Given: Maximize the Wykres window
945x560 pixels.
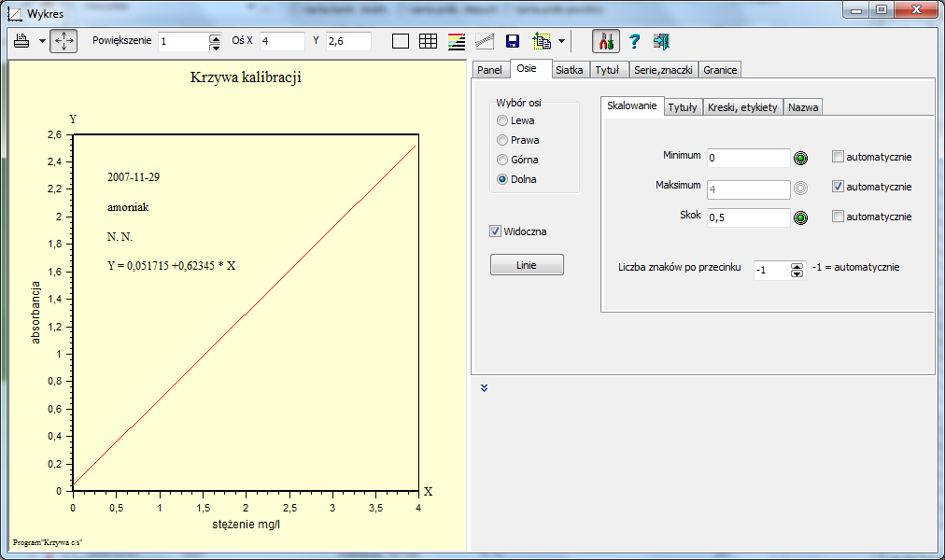Looking at the screenshot, I should pyautogui.click(x=882, y=9).
